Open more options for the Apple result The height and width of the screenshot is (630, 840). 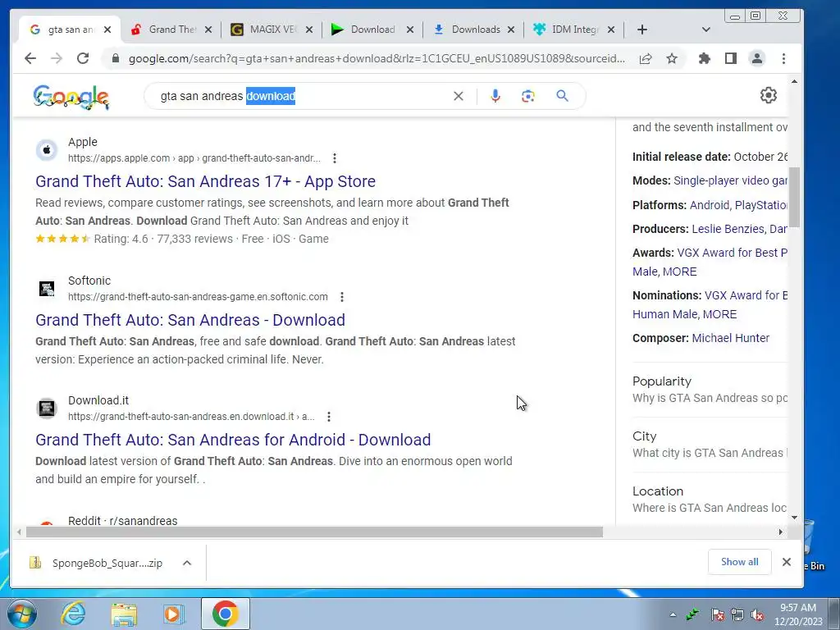click(x=335, y=158)
